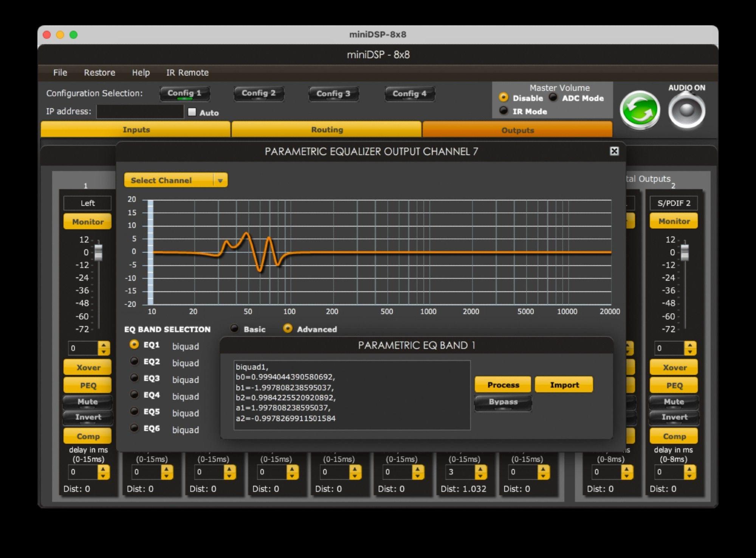
Task: Adjust the Left channel gain fader
Action: [98, 252]
